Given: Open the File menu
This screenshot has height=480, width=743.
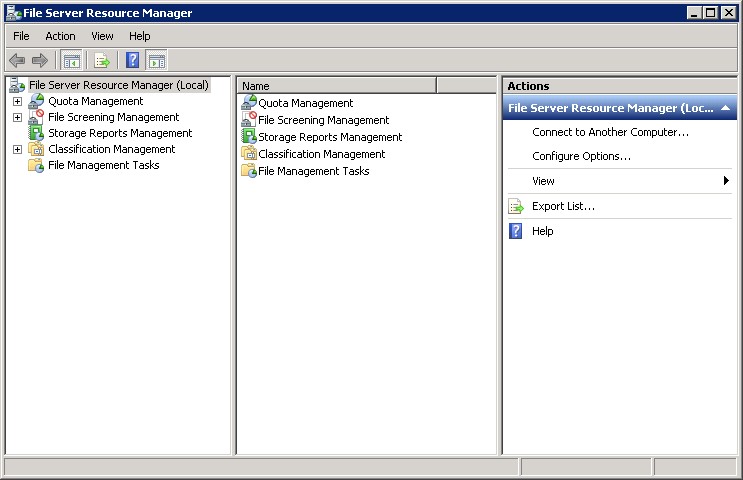Looking at the screenshot, I should (21, 36).
